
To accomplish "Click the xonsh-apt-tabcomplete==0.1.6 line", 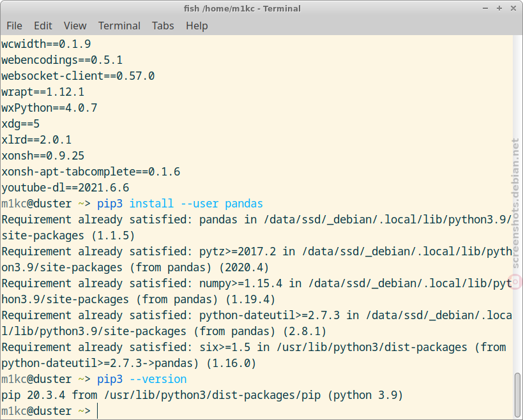I will pos(91,172).
